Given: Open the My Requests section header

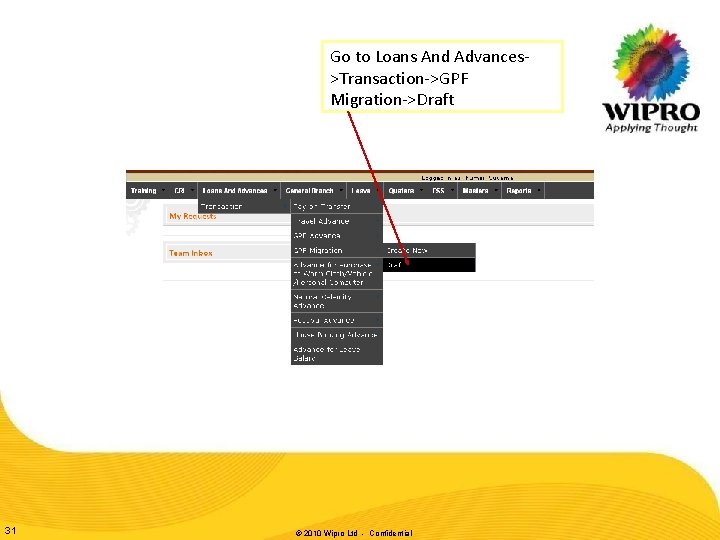Looking at the screenshot, I should tap(192, 216).
